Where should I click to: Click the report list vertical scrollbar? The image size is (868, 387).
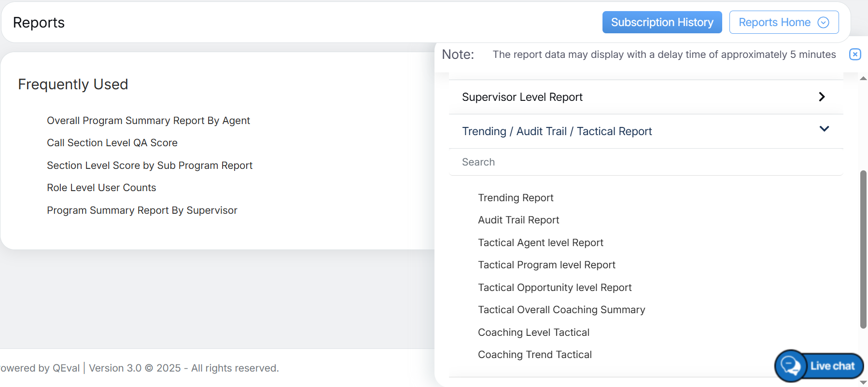point(863,249)
